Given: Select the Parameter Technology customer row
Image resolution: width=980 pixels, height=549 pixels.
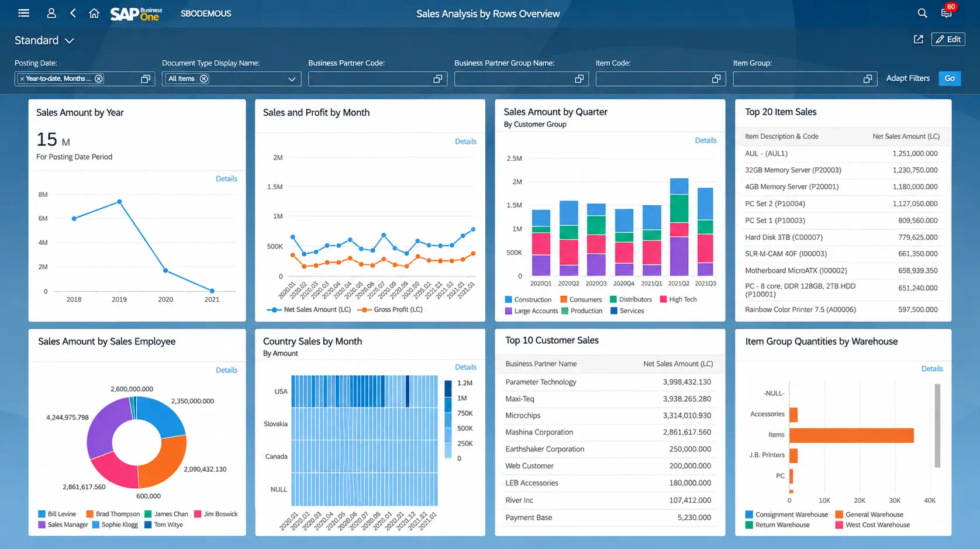Looking at the screenshot, I should (x=609, y=382).
